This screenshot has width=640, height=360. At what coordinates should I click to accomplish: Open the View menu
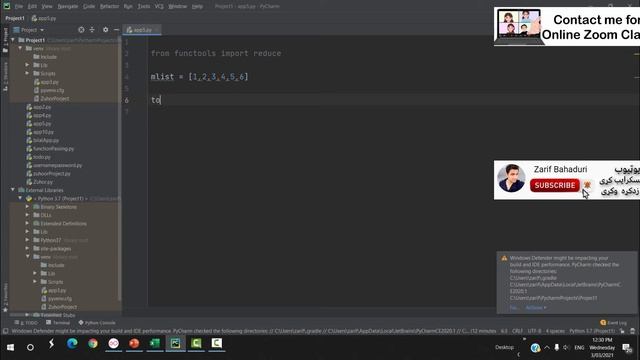tap(47, 7)
